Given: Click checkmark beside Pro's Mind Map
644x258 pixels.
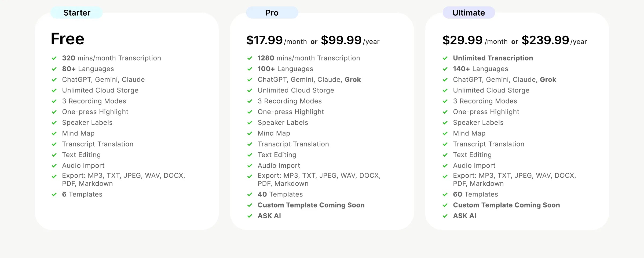Looking at the screenshot, I should pyautogui.click(x=250, y=133).
